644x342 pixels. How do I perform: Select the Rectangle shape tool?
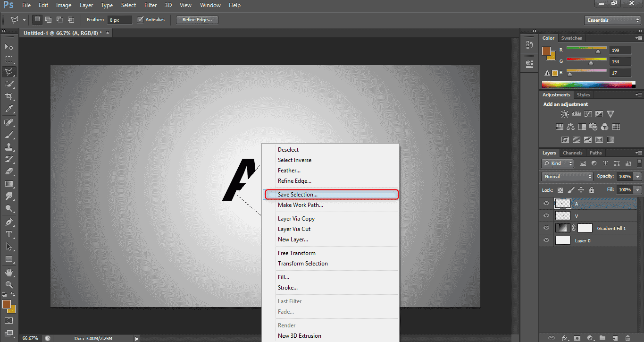9,259
